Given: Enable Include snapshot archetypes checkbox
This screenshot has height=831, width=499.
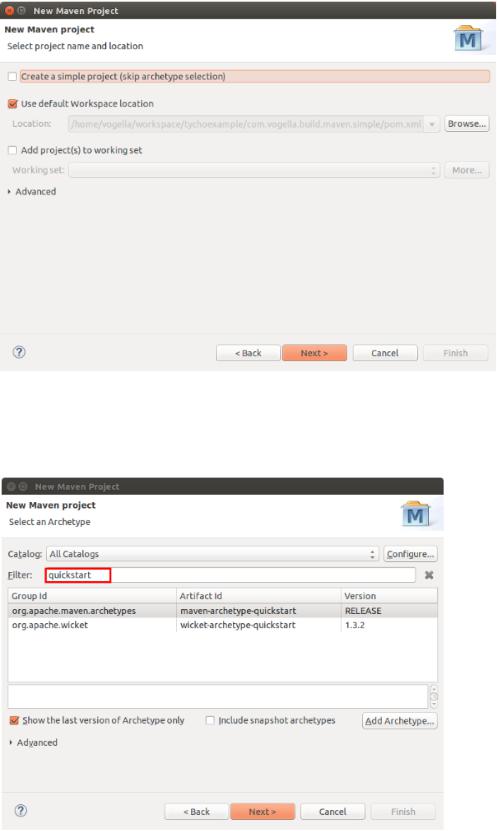Looking at the screenshot, I should [210, 721].
